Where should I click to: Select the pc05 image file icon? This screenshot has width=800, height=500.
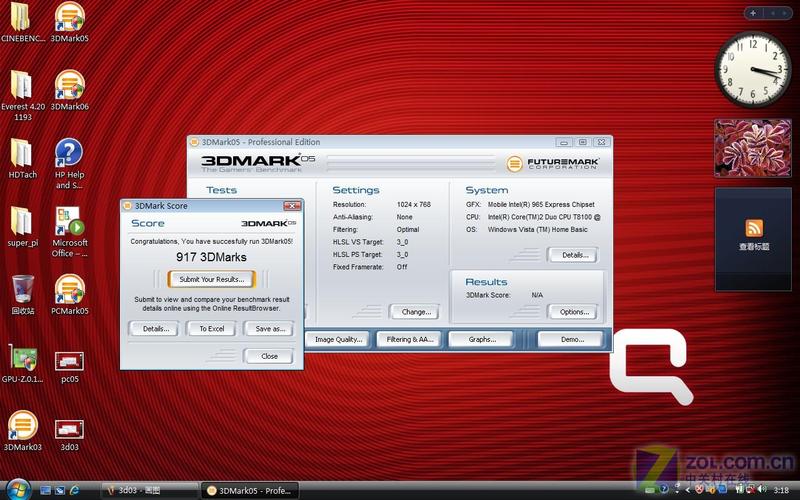coord(69,361)
